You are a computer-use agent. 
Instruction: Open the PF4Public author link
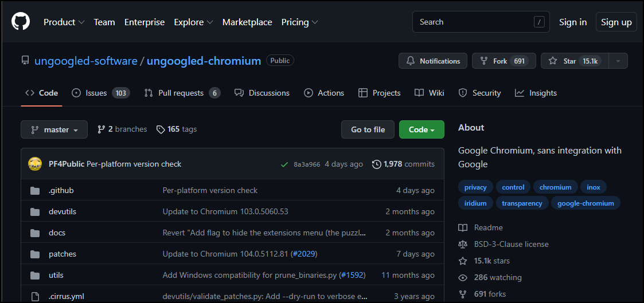point(67,164)
